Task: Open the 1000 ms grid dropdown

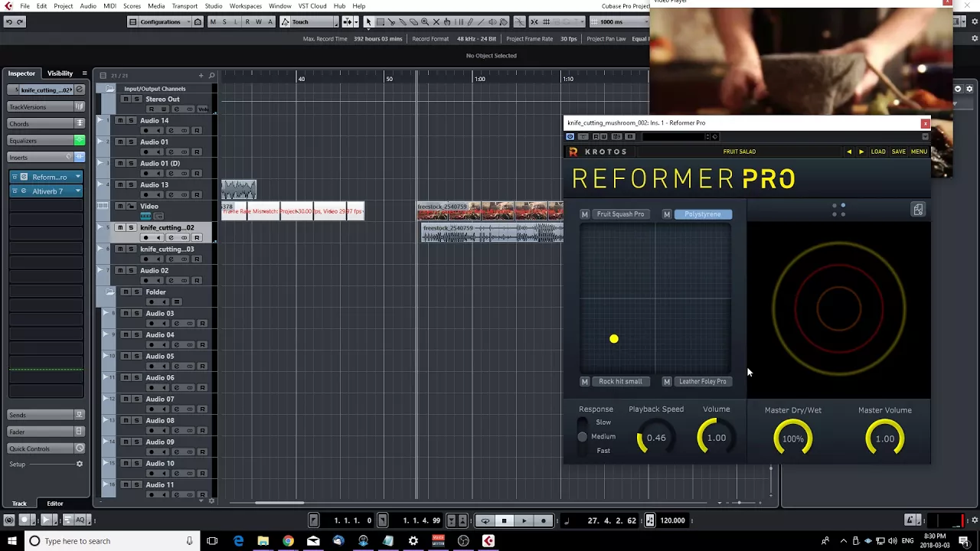Action: tap(618, 21)
